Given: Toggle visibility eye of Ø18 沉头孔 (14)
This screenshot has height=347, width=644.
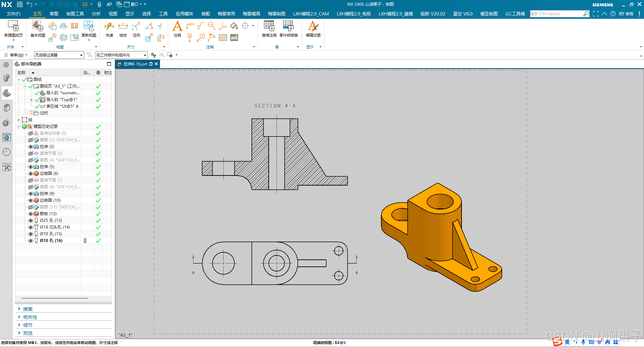Looking at the screenshot, I should pos(31,227).
